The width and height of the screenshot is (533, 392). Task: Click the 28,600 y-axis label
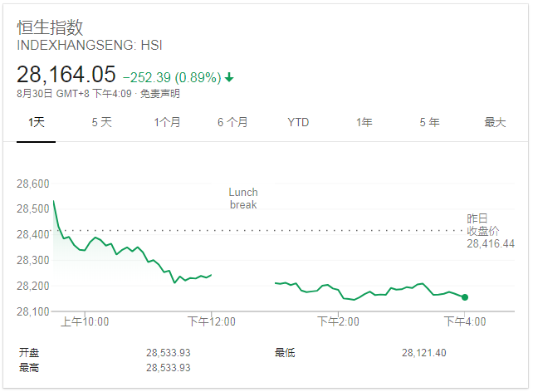pos(33,184)
